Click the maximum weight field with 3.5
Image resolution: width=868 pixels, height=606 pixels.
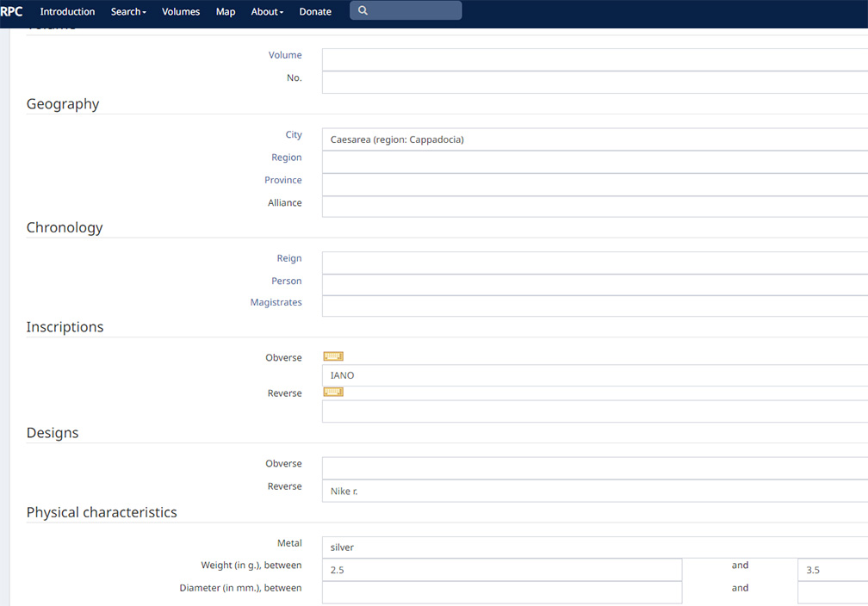[x=833, y=570]
